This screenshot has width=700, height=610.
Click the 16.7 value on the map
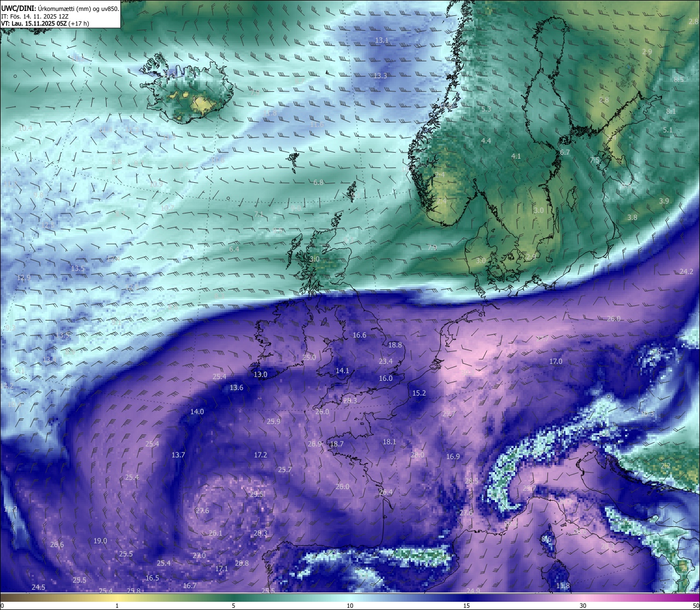click(x=189, y=586)
